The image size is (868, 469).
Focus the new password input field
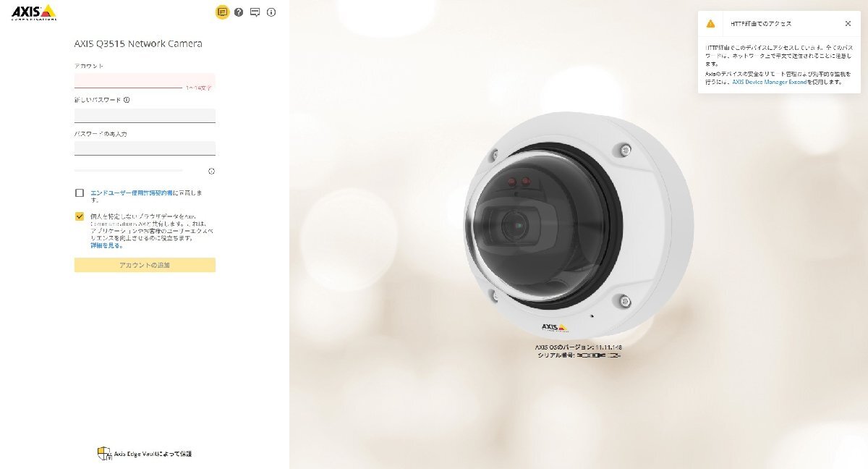click(x=145, y=116)
